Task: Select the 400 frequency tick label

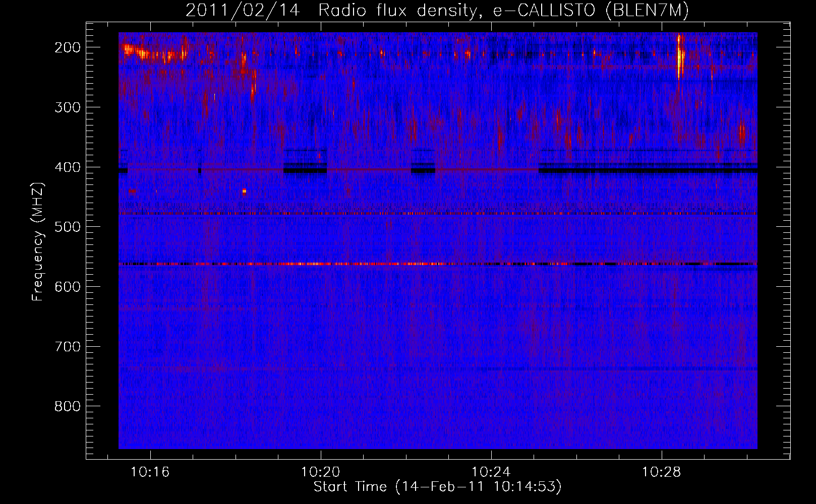Action: pyautogui.click(x=68, y=167)
